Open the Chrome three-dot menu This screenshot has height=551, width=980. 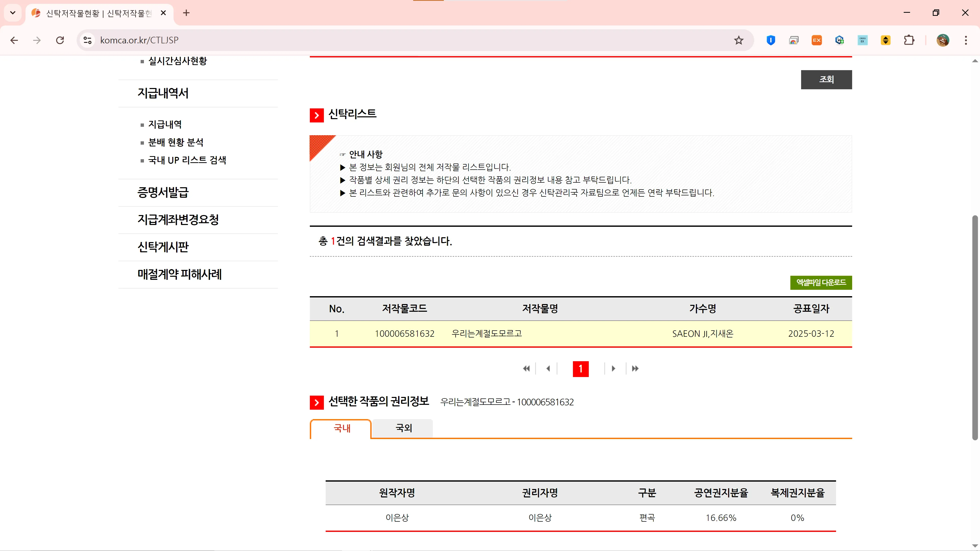pos(965,40)
